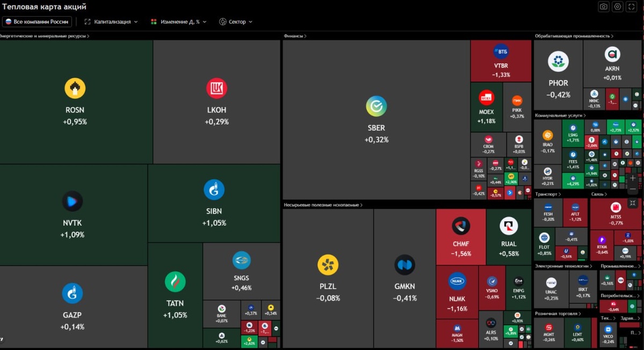
Task: Click the Gazprom logo in GAZP tile
Action: pos(72,294)
